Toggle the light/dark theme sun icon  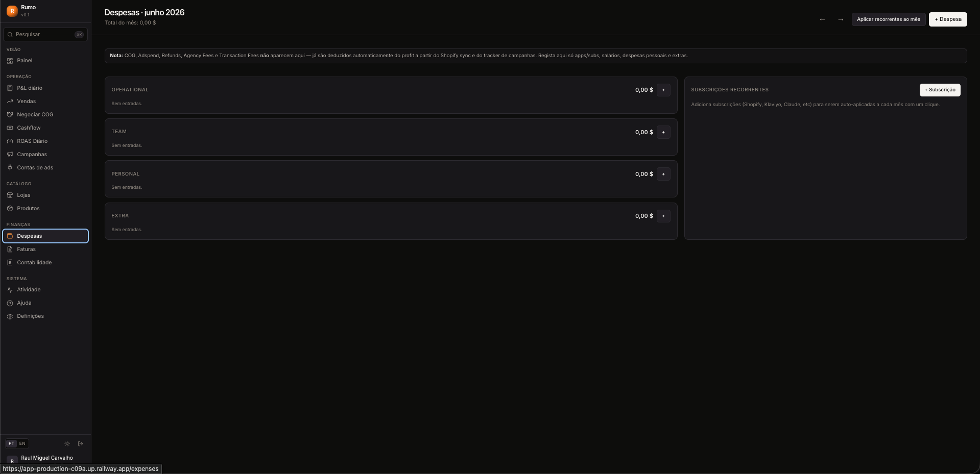[x=67, y=444]
